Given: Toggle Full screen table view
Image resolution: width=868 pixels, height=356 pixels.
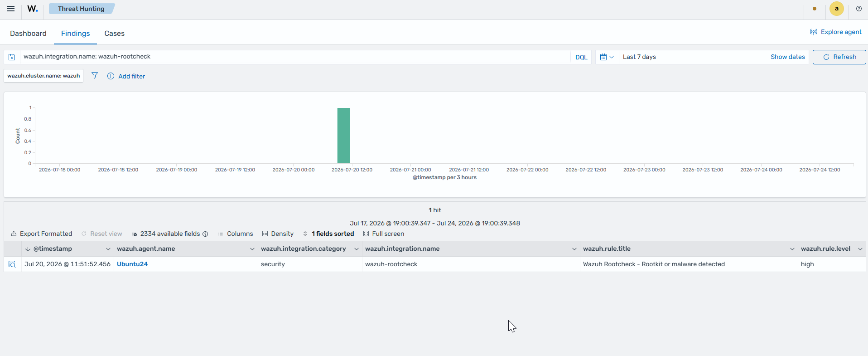Looking at the screenshot, I should tap(384, 234).
